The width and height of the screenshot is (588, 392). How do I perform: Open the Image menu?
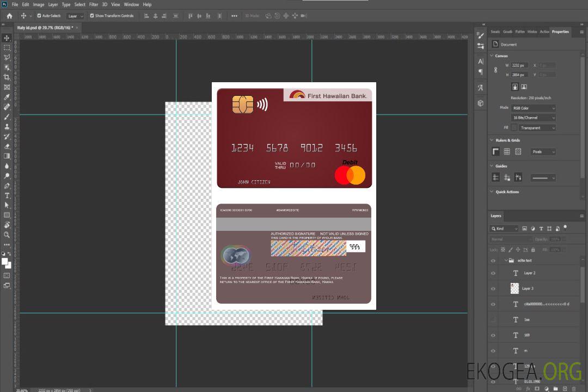[x=38, y=4]
